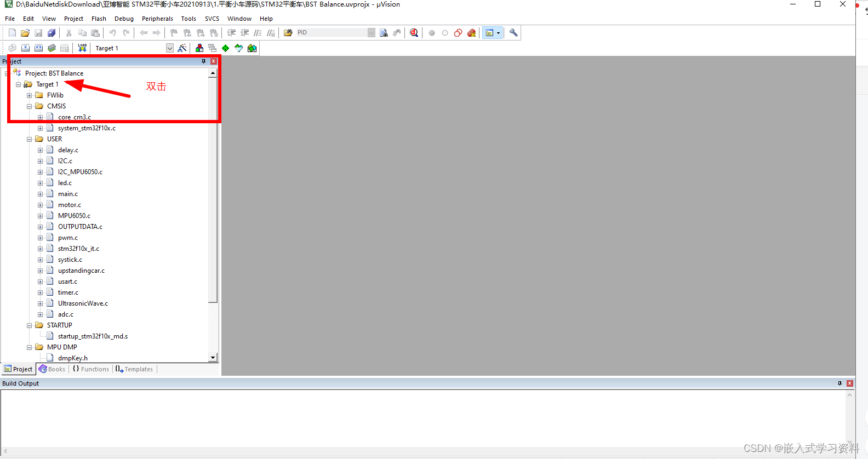Expand the FWlib group
868x459 pixels.
pyautogui.click(x=30, y=95)
